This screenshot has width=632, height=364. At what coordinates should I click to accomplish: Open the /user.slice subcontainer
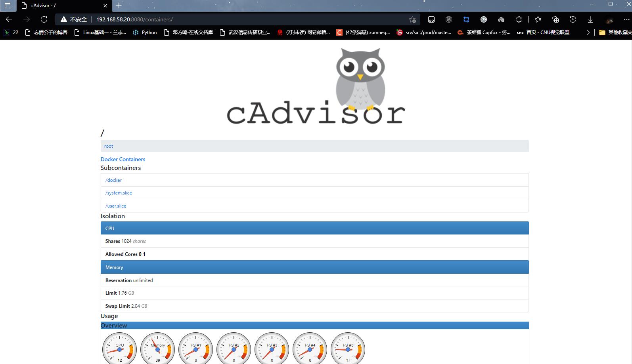(116, 206)
